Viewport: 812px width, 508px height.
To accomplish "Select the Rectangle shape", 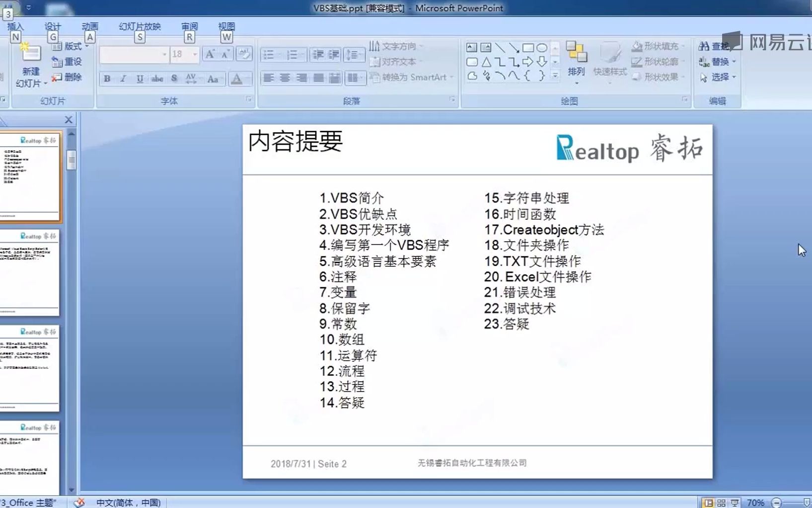I will tap(528, 48).
